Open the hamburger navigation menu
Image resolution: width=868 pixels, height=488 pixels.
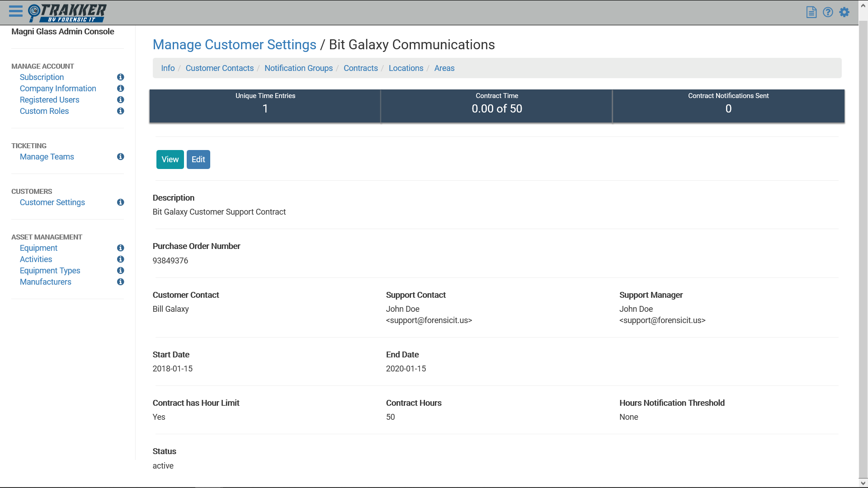point(15,12)
